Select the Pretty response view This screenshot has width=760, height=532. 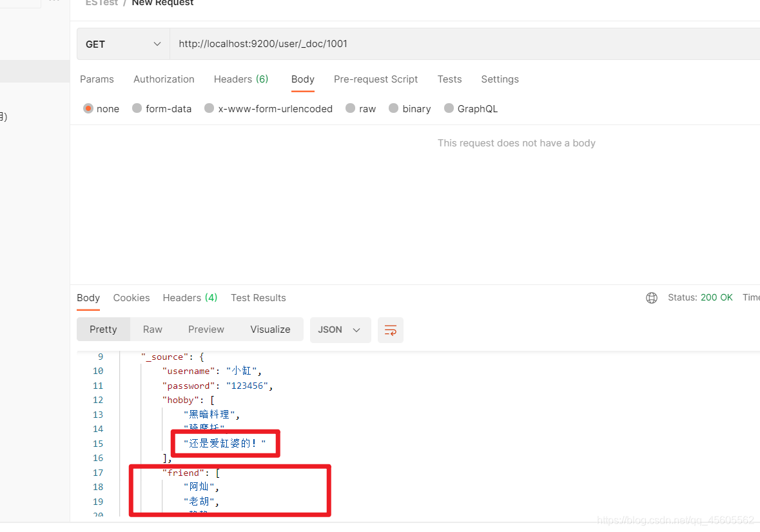[x=103, y=330]
